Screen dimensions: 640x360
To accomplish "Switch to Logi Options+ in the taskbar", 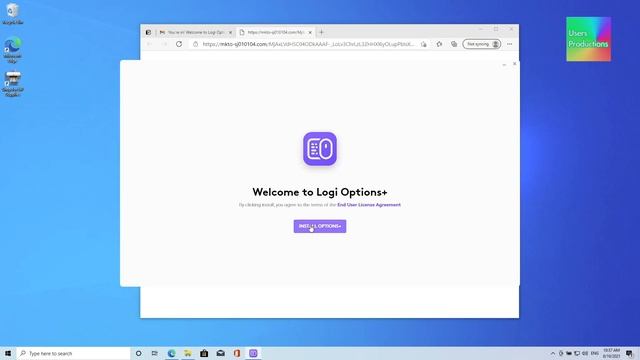I will tap(253, 353).
